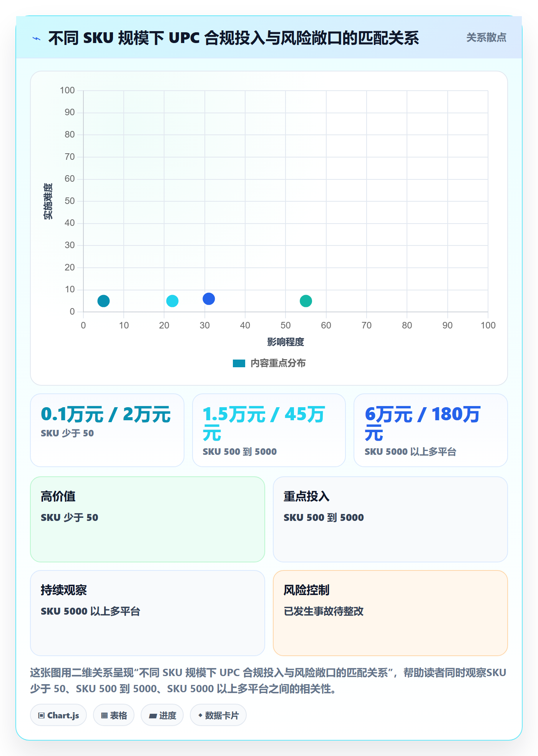The height and width of the screenshot is (756, 538).
Task: Select the light cyan scatter point near 22
Action: click(172, 301)
